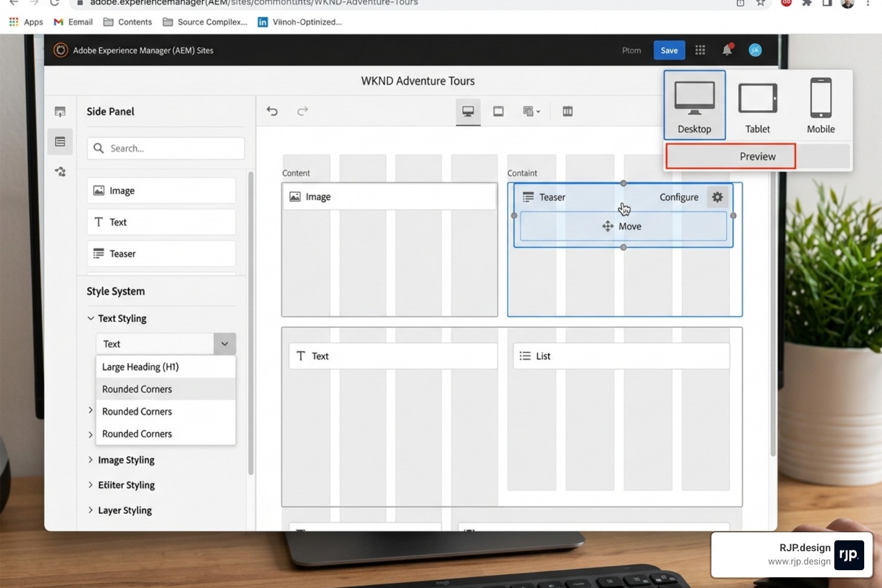Open the user profile avatar
This screenshot has height=588, width=882.
(755, 50)
